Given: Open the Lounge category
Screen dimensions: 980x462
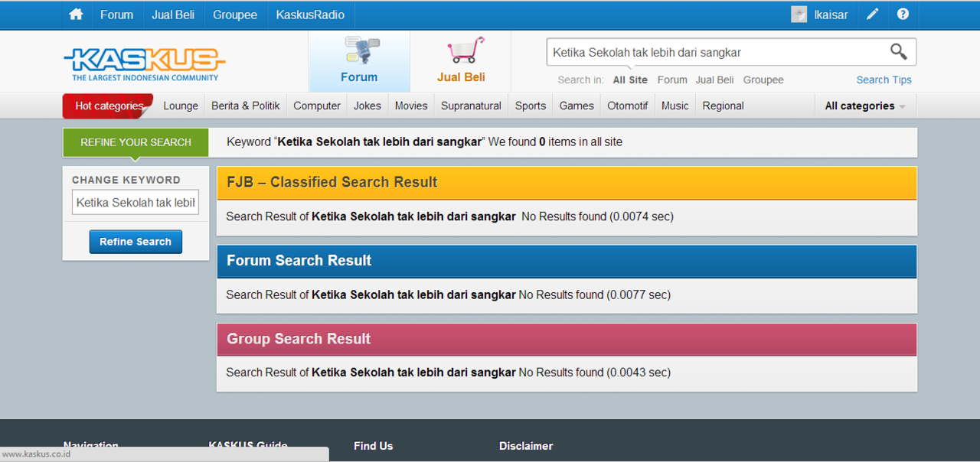Looking at the screenshot, I should coord(181,106).
